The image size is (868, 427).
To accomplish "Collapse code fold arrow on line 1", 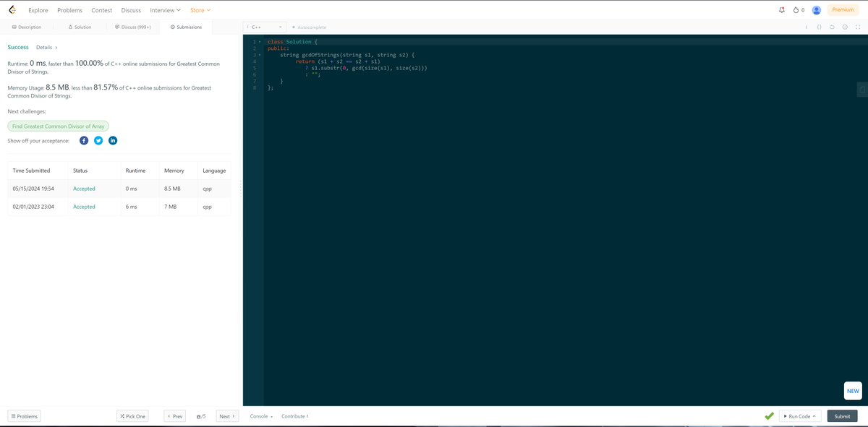I will pyautogui.click(x=259, y=42).
